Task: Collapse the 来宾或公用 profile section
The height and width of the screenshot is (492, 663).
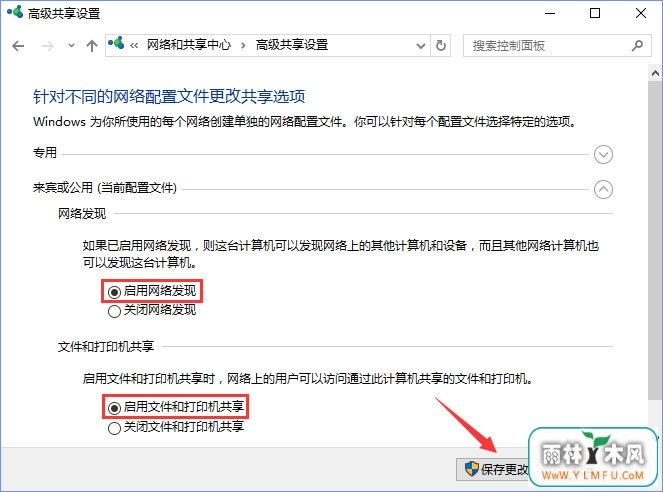Action: point(603,189)
